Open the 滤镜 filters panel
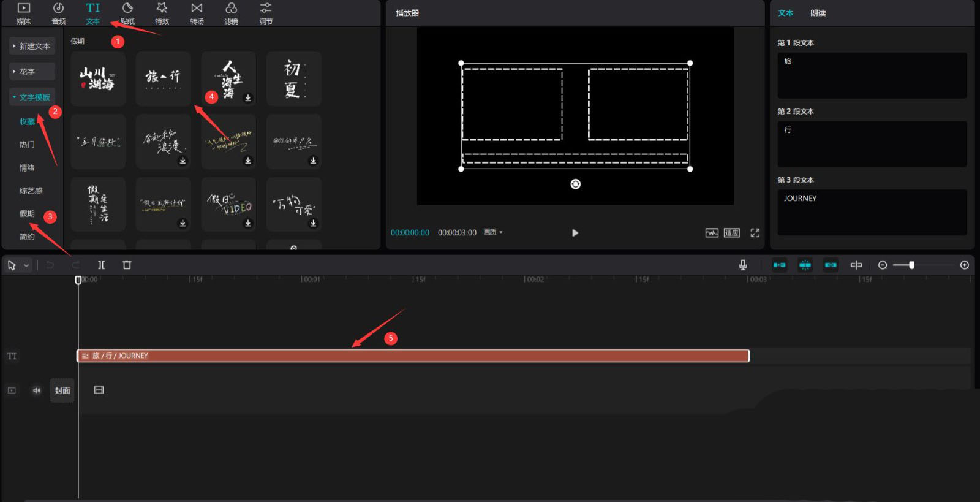Screen dimensions: 980x502 (x=231, y=13)
